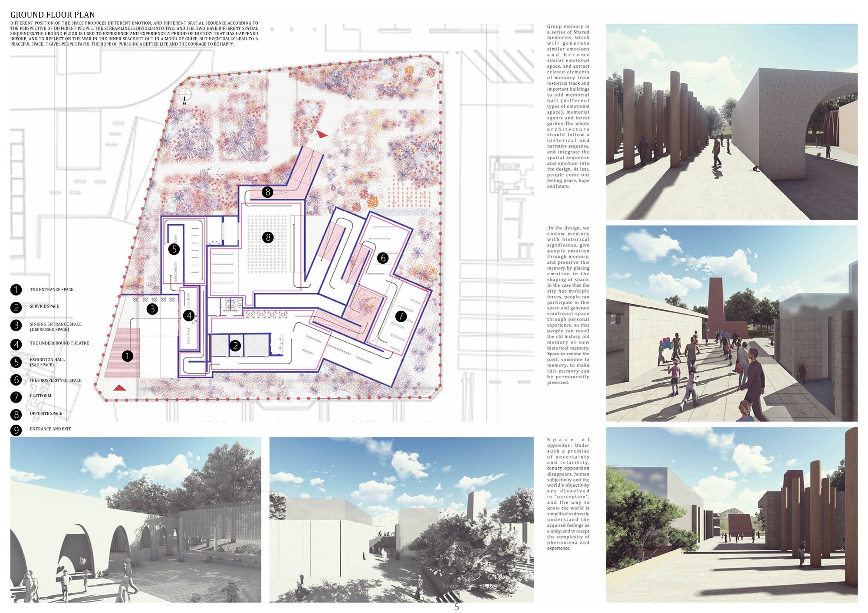The width and height of the screenshot is (868, 613).
Task: Click the legend label "EXHIBITION HALL"
Action: click(47, 360)
